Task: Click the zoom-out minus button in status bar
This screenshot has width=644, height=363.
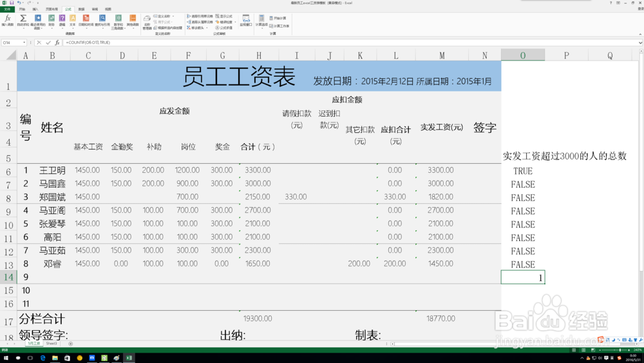Action: [x=600, y=350]
